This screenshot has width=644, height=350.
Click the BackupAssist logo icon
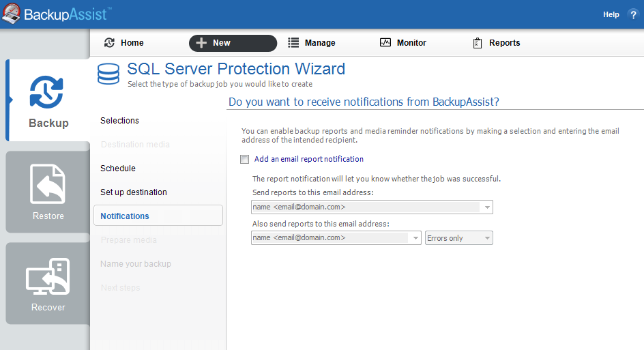12,14
